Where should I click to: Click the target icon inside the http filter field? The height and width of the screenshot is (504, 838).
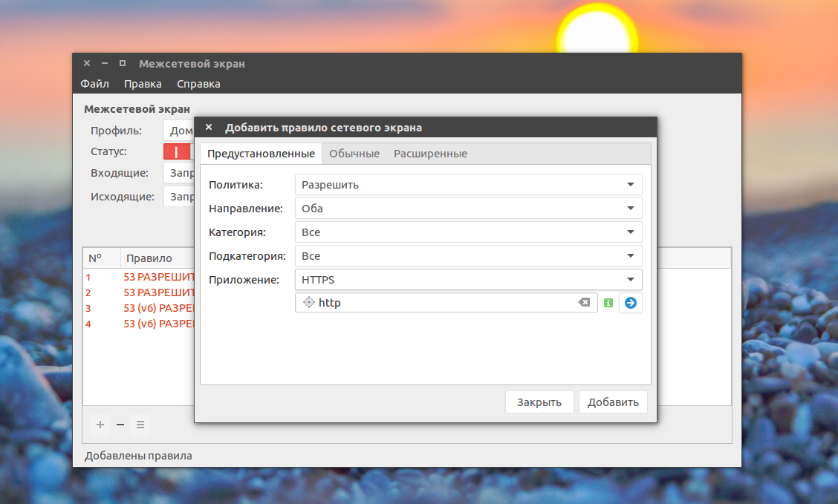coord(308,302)
